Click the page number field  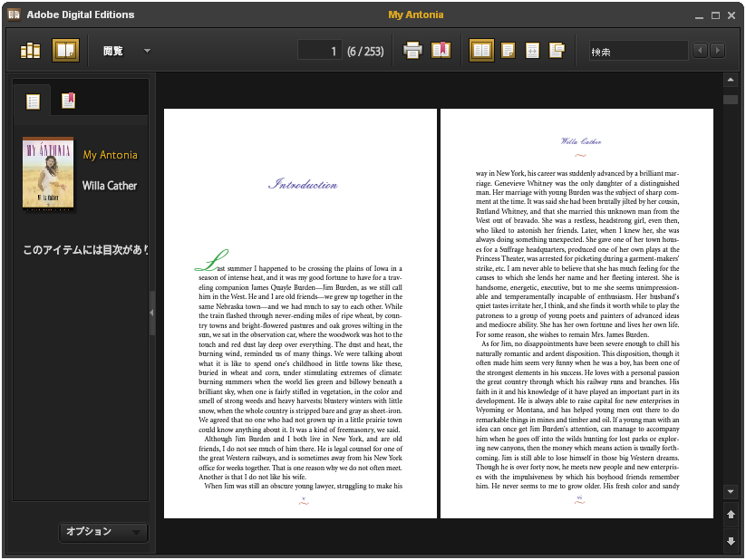[320, 51]
